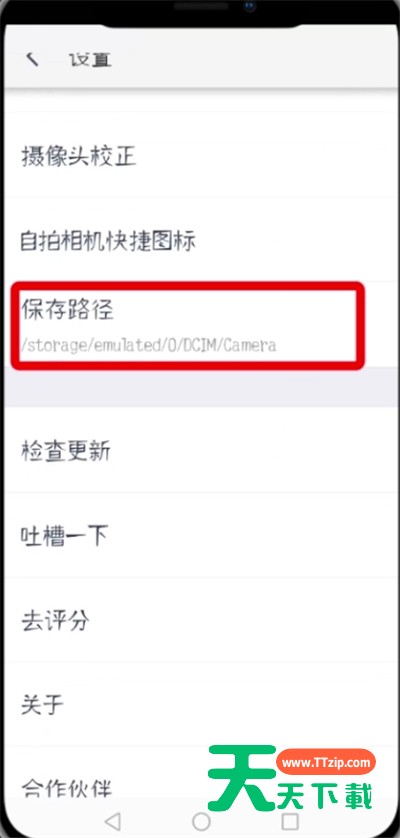The height and width of the screenshot is (838, 400).
Task: Open 关于 about page
Action: point(200,704)
